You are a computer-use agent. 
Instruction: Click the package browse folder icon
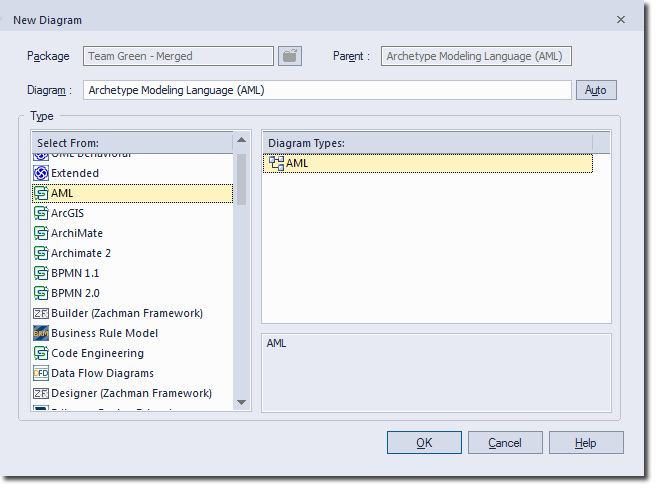[x=289, y=57]
